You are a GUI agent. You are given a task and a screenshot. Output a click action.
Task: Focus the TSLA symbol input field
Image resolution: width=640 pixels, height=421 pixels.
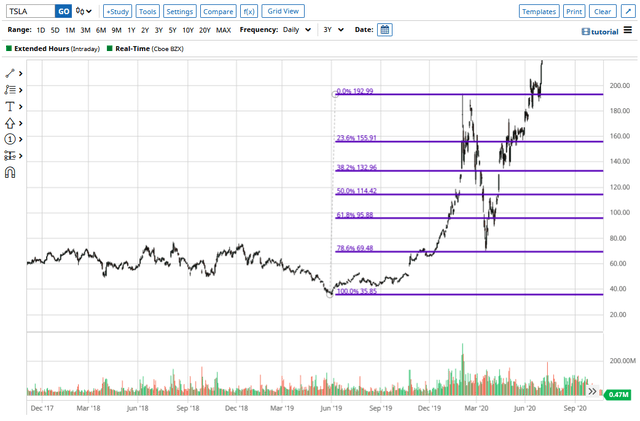click(x=31, y=11)
